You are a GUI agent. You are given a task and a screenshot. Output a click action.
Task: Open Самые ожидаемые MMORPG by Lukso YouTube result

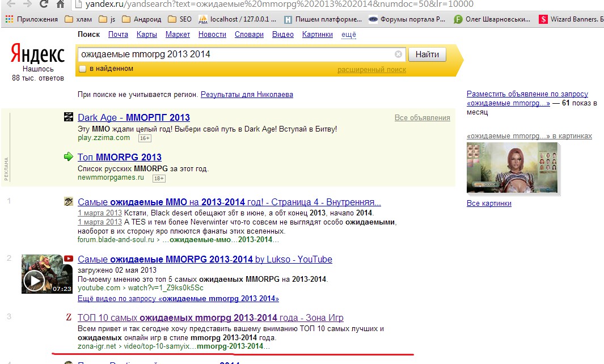point(205,259)
